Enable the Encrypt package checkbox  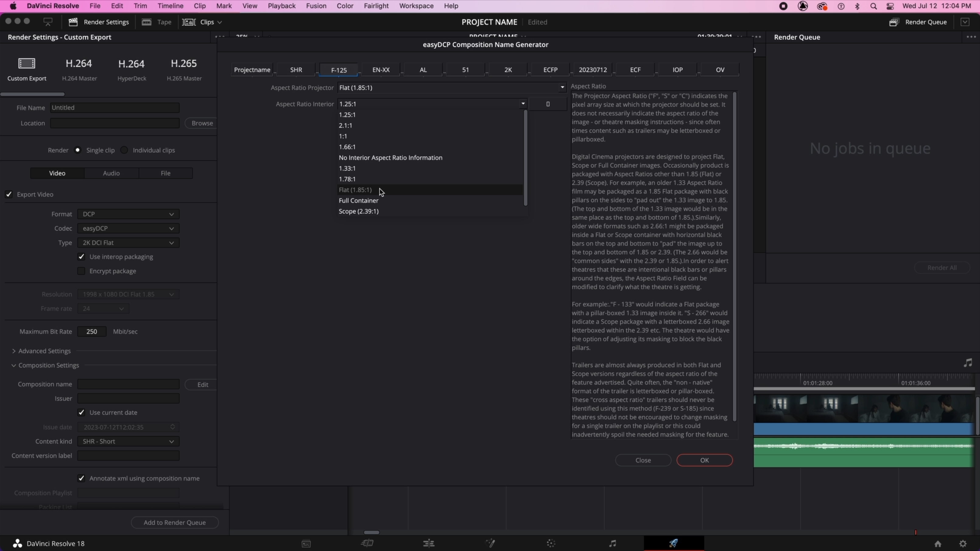(81, 271)
